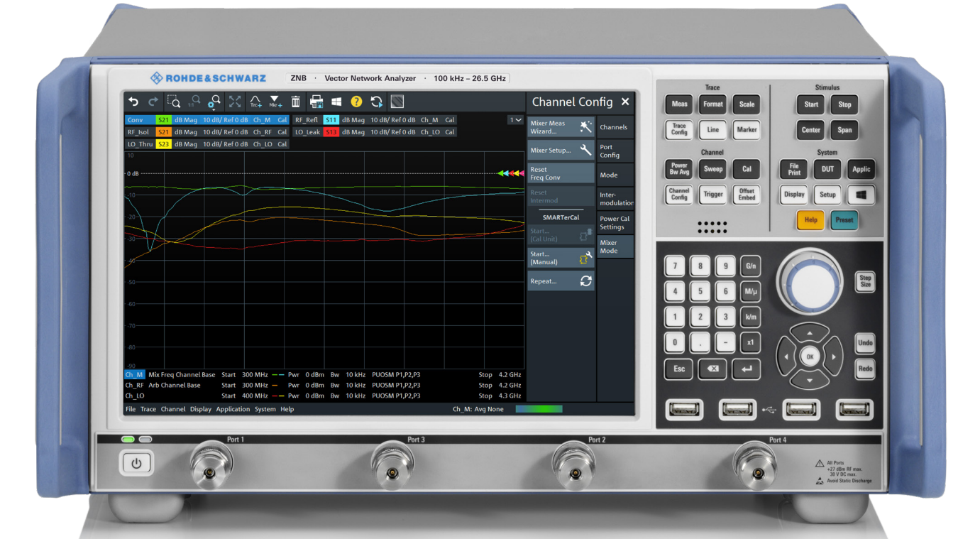
Task: Select the red S13 LO_Leak trace label
Action: pyautogui.click(x=331, y=132)
